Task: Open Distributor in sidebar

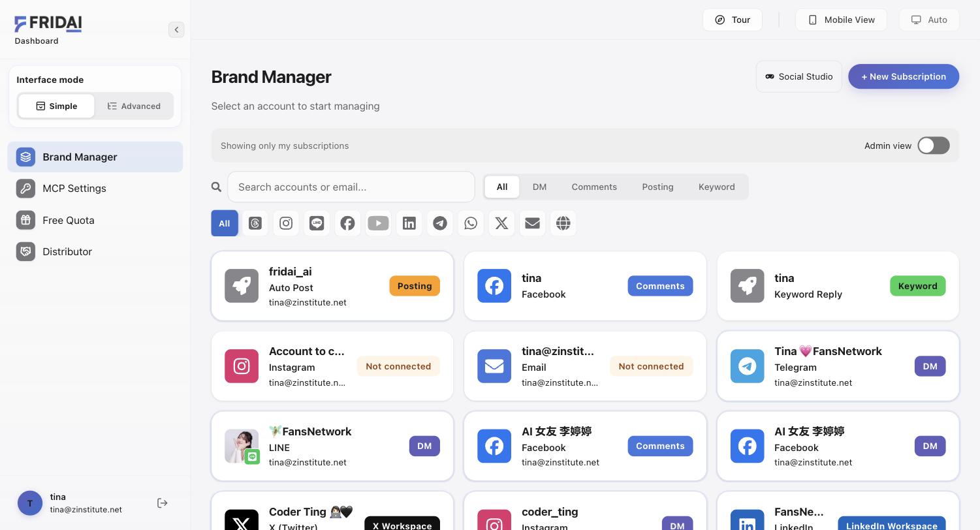Action: (95, 252)
